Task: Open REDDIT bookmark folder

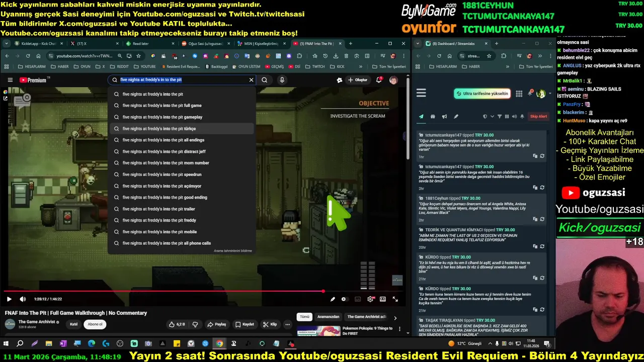Action: [119, 66]
